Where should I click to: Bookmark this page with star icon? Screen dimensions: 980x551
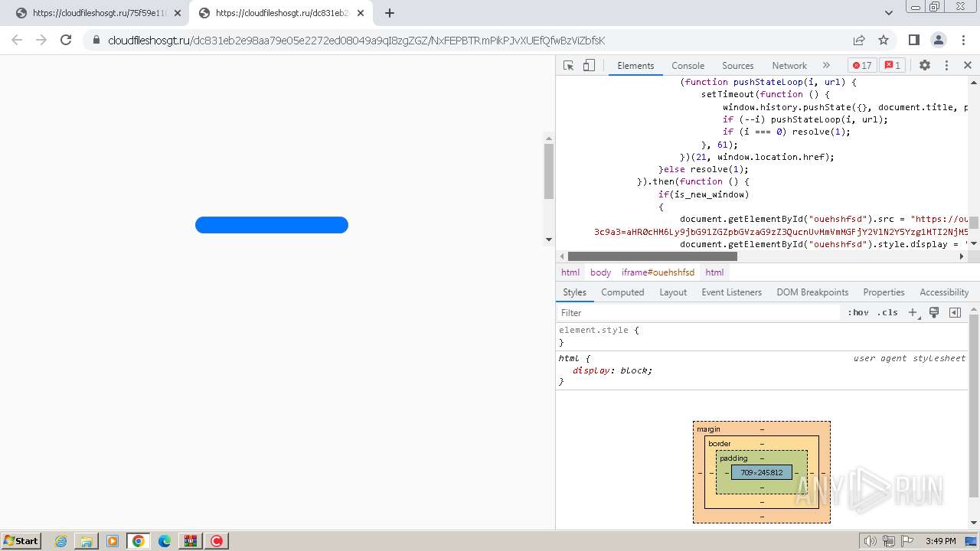884,40
